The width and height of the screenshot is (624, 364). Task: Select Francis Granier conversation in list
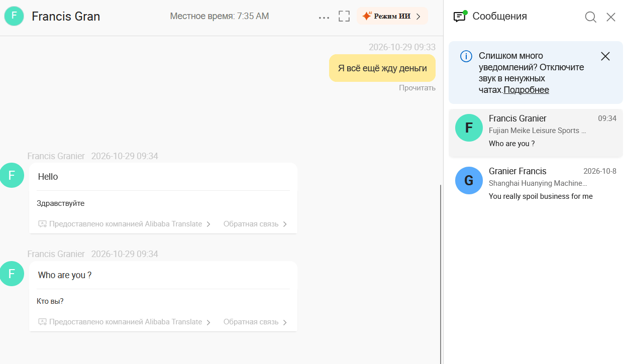tap(536, 133)
